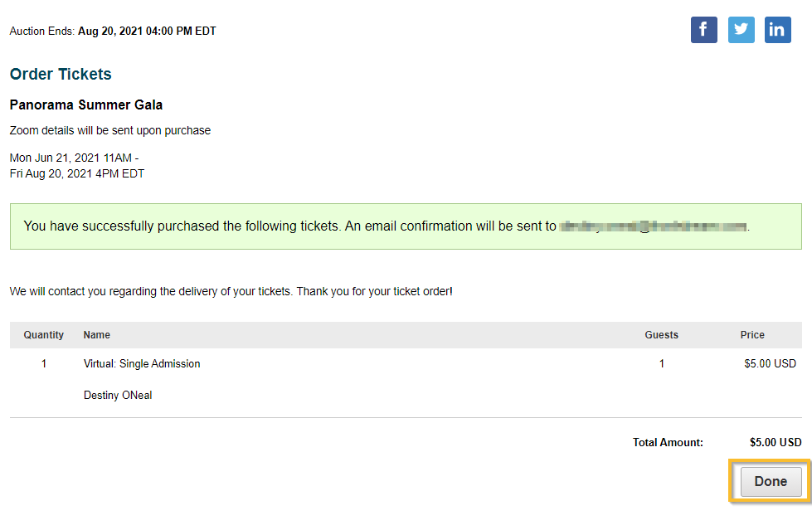Click the green success confirmation banner
The width and height of the screenshot is (812, 530).
click(406, 226)
